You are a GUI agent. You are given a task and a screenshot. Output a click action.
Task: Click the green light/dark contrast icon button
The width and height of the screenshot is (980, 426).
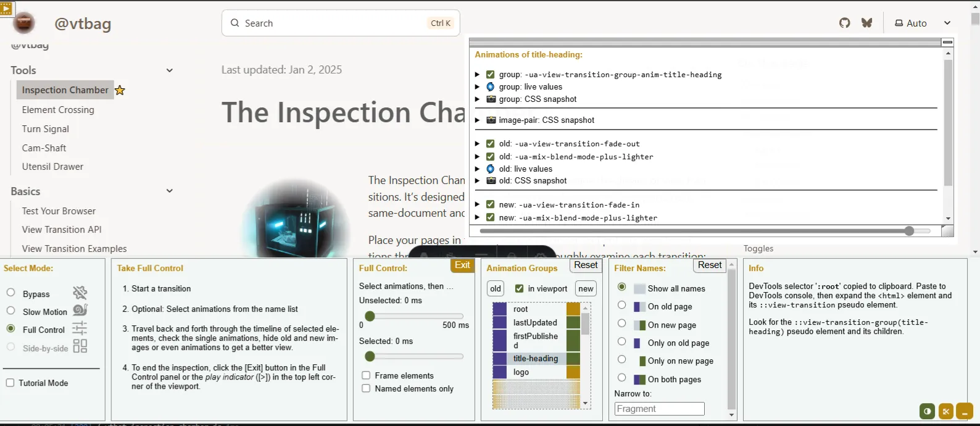click(927, 411)
